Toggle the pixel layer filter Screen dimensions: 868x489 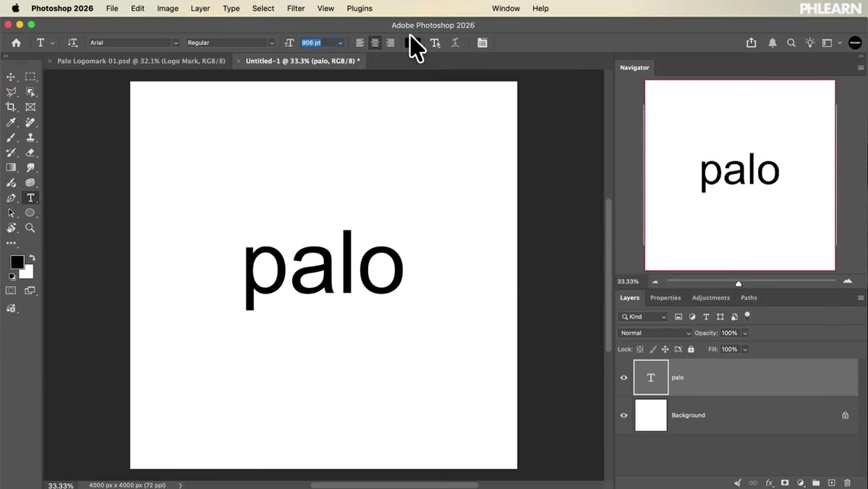click(x=678, y=317)
